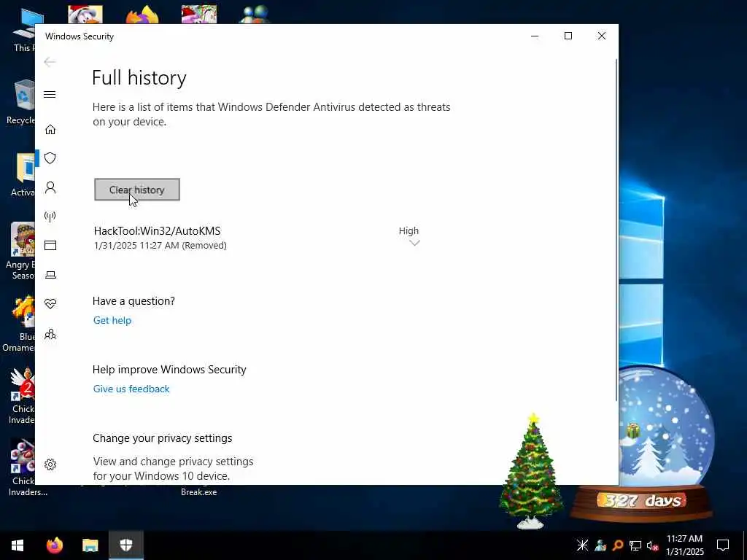Screen dimensions: 747x560
Task: Go back with the back arrow
Action: point(50,62)
